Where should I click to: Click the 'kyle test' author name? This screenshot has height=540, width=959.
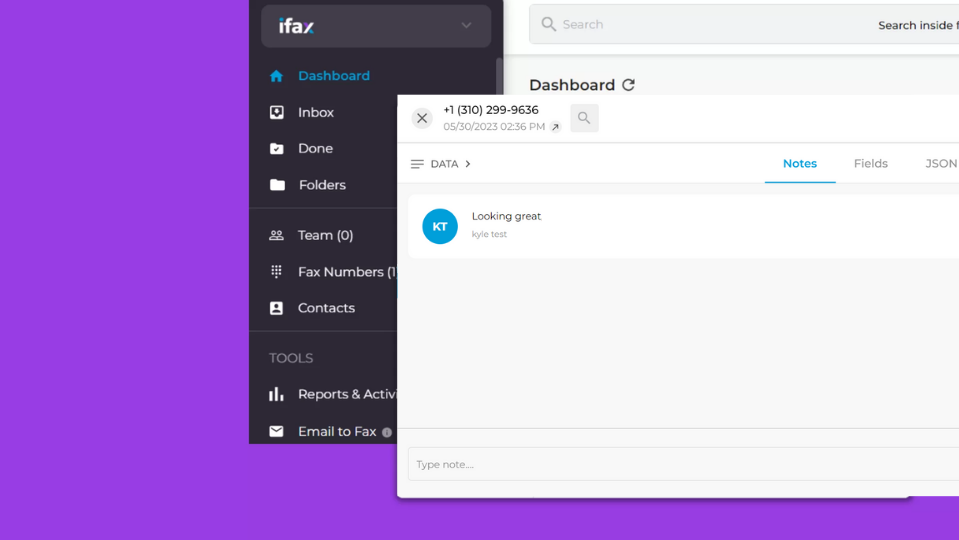[489, 234]
